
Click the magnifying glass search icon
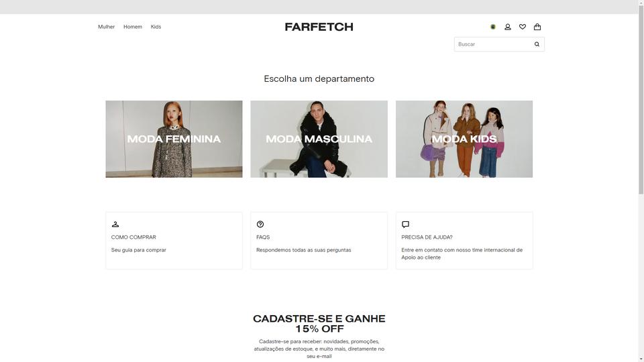pyautogui.click(x=537, y=44)
